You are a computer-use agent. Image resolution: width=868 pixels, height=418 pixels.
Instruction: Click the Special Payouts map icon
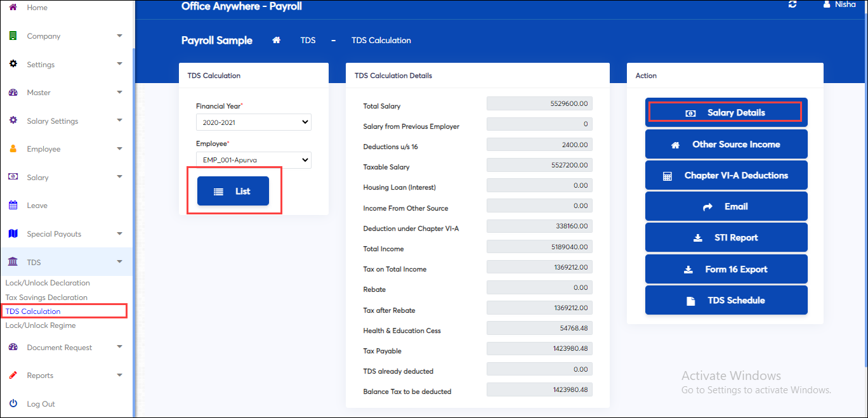tap(13, 233)
